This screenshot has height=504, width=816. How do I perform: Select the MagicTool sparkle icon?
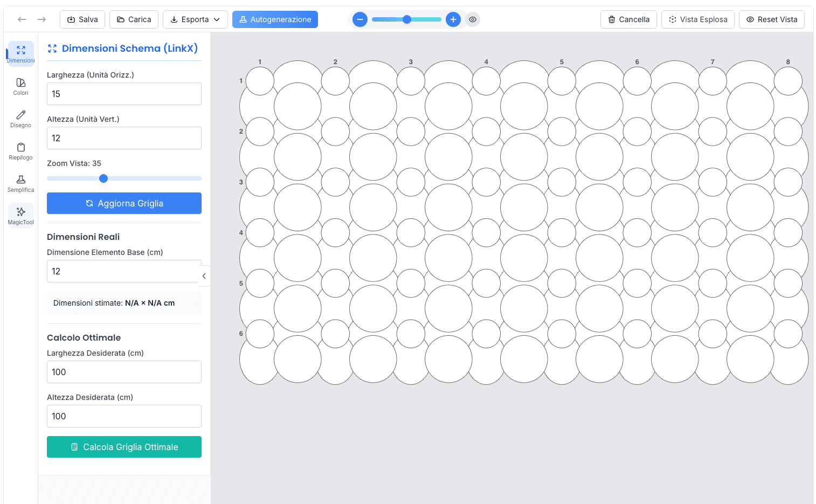[21, 216]
